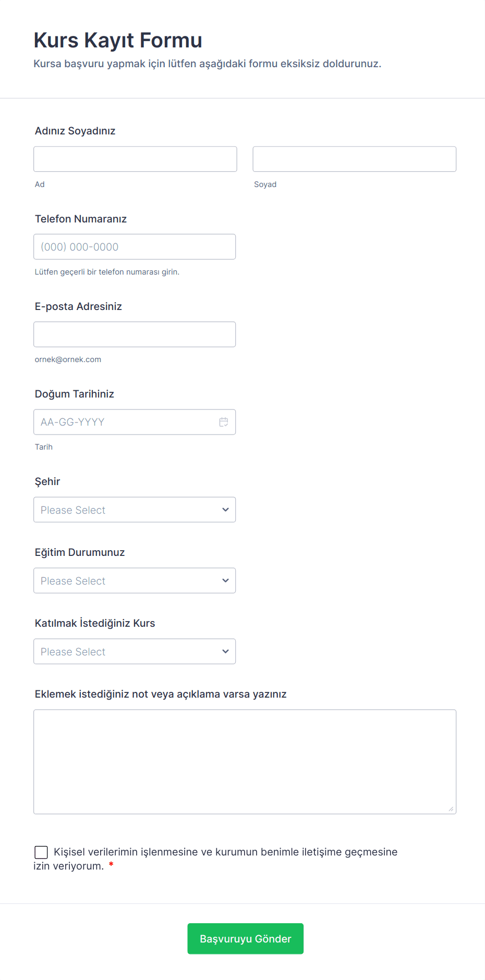Click the ornek@ornek.com hint text
This screenshot has width=485, height=980.
68,359
